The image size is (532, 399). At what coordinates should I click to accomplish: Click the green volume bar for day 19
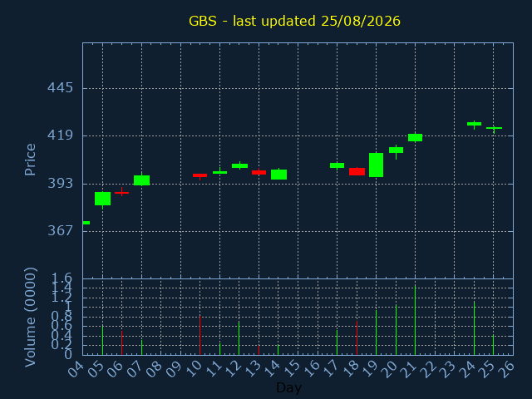(x=377, y=332)
